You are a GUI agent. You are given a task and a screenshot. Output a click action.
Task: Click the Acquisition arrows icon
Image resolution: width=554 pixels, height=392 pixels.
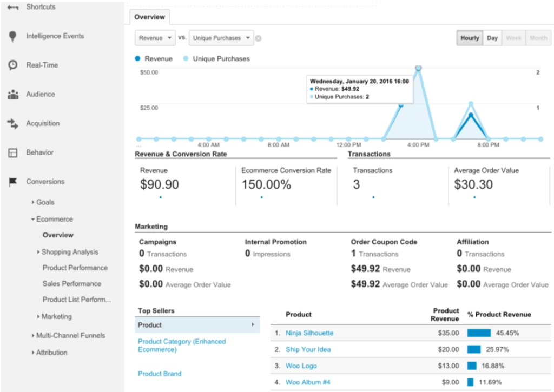click(x=11, y=123)
